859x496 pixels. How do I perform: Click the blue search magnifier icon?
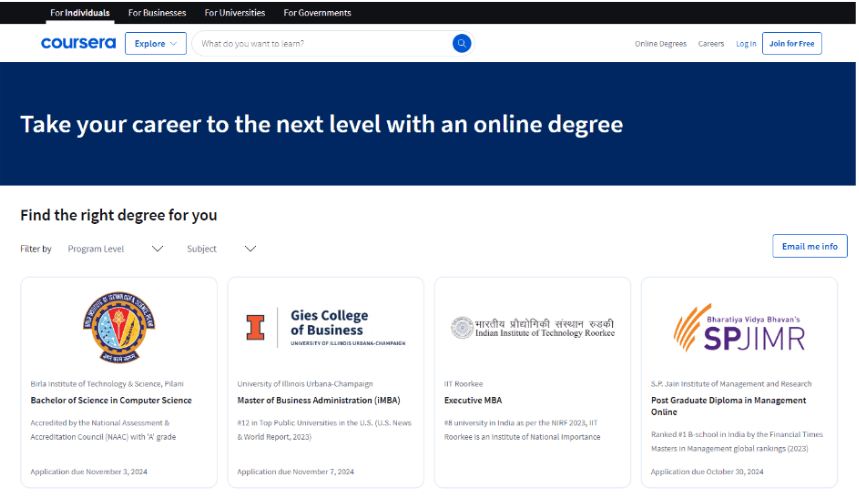coord(462,43)
